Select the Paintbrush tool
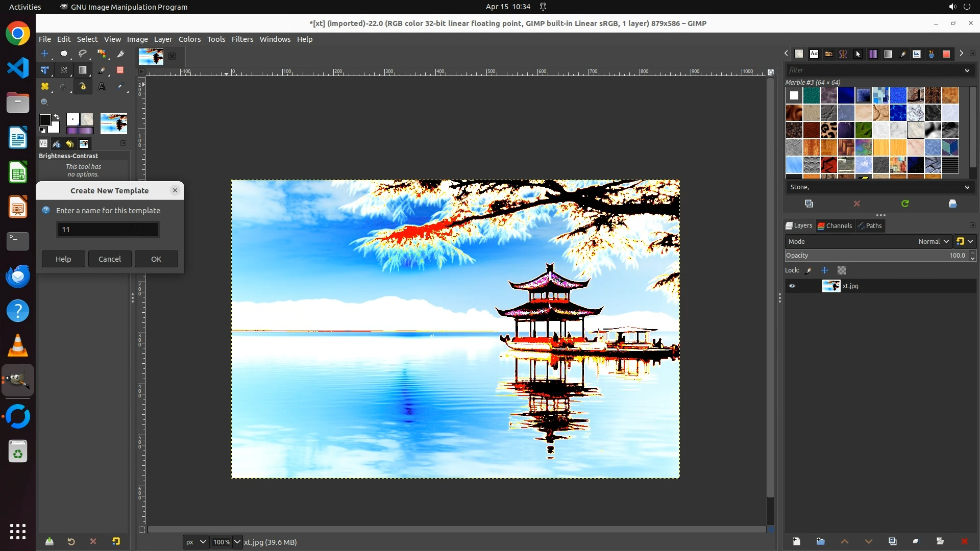Image resolution: width=980 pixels, height=551 pixels. pyautogui.click(x=102, y=70)
